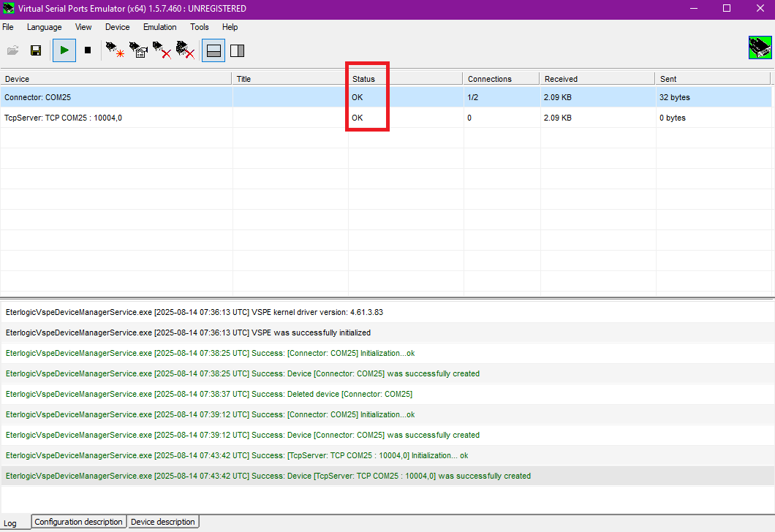Viewport: 775px width, 532px height.
Task: Click the green serial port logo icon
Action: pos(760,47)
